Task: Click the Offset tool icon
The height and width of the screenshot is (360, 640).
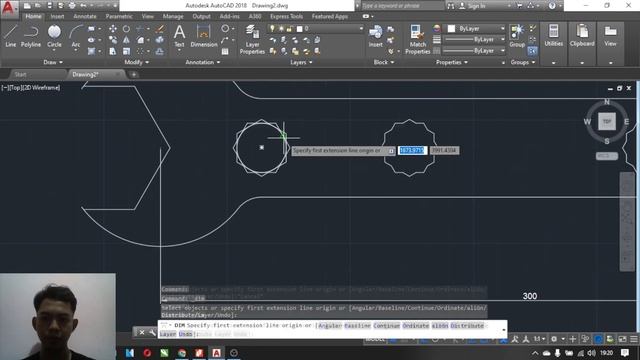Action: pos(160,51)
